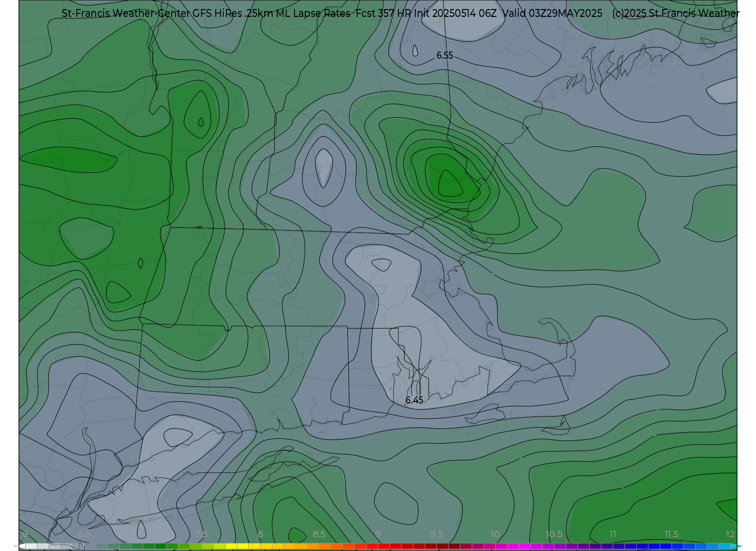The image size is (756, 551).
Task: Click the 11 color scale label
Action: 613,534
